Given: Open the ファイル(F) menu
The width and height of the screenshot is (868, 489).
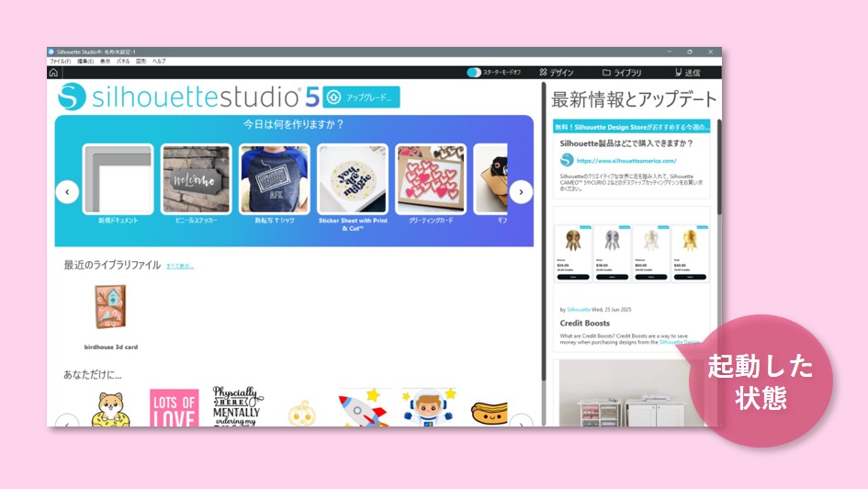Looking at the screenshot, I should tap(61, 61).
